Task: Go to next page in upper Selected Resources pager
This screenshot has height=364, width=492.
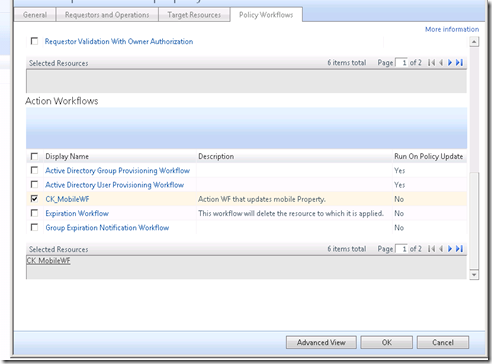Action: point(450,63)
